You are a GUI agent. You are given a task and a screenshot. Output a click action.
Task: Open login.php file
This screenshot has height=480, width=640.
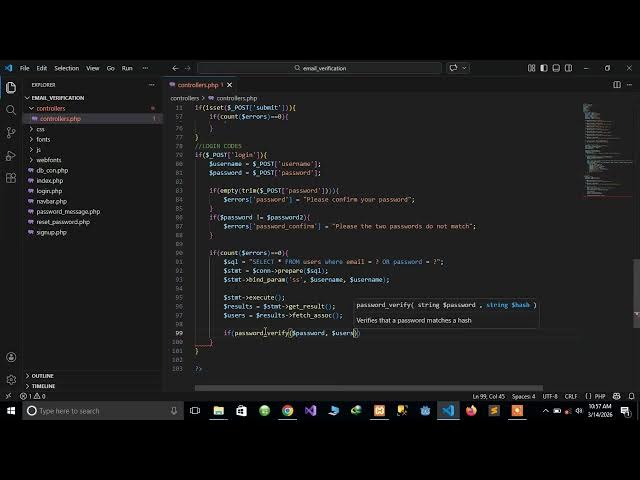point(49,191)
